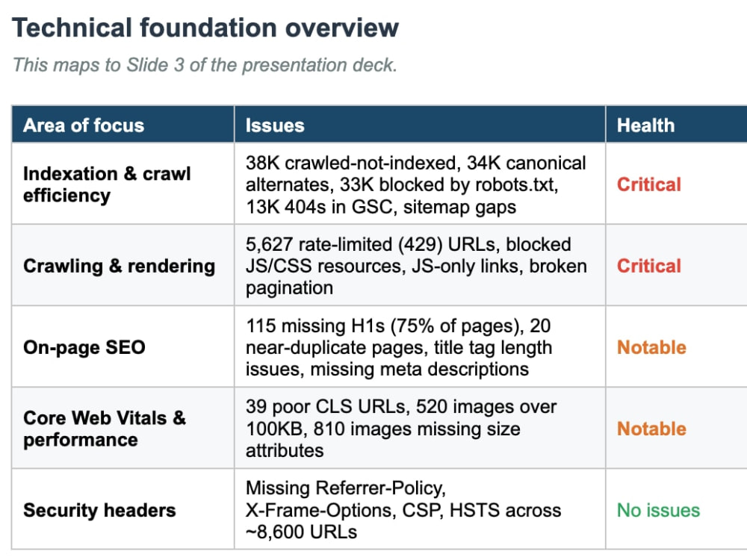747x560 pixels.
Task: Click the Critical status for Crawling row
Action: [x=649, y=266]
